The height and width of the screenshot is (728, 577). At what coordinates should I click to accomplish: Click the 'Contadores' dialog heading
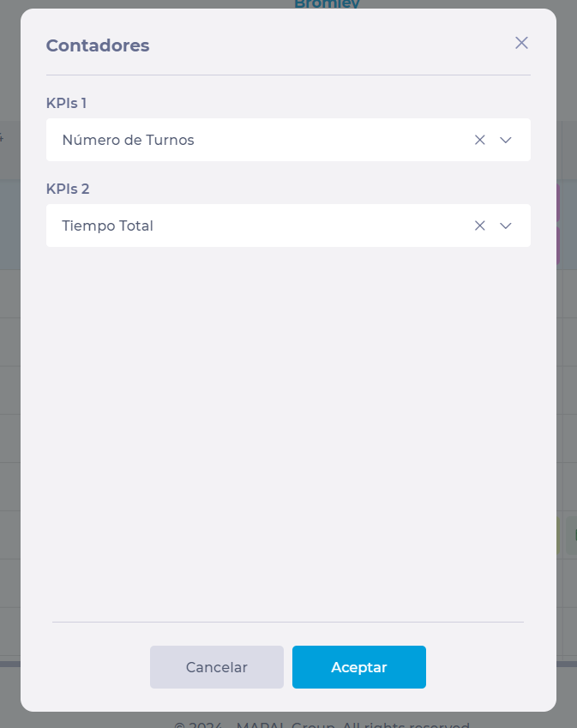(98, 45)
